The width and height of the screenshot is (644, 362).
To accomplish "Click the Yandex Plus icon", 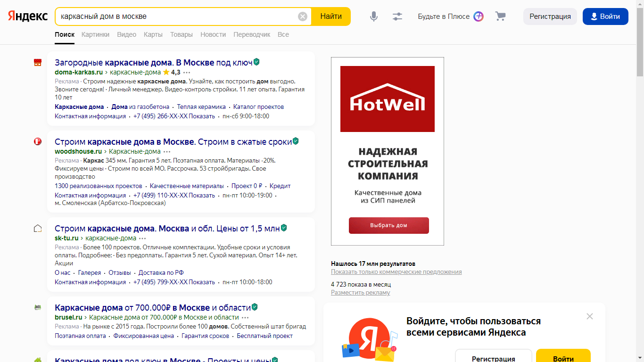I will [479, 16].
